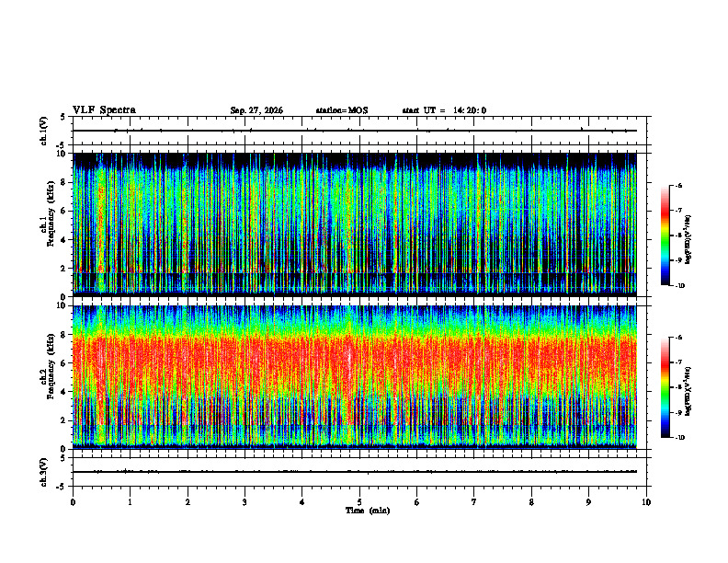Image resolution: width=728 pixels, height=563 pixels.
Task: Click the station=MOS label
Action: click(342, 110)
